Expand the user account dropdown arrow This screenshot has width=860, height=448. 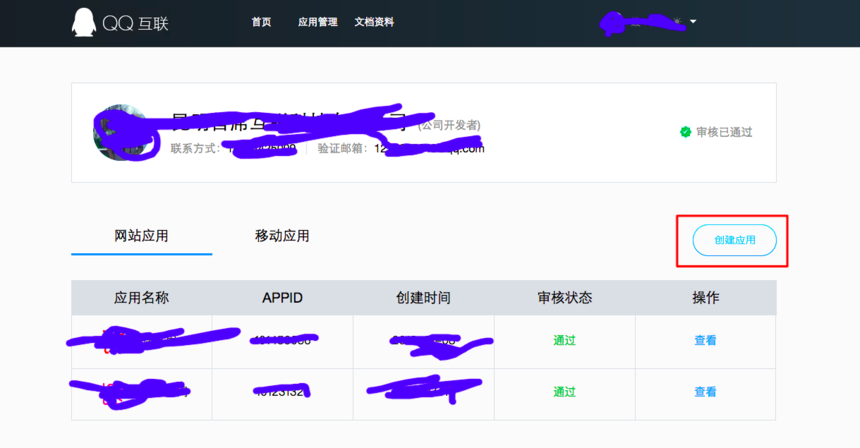click(693, 22)
